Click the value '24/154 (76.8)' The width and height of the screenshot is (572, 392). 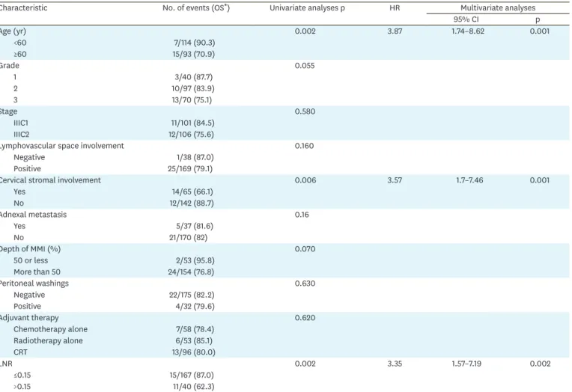pos(191,272)
